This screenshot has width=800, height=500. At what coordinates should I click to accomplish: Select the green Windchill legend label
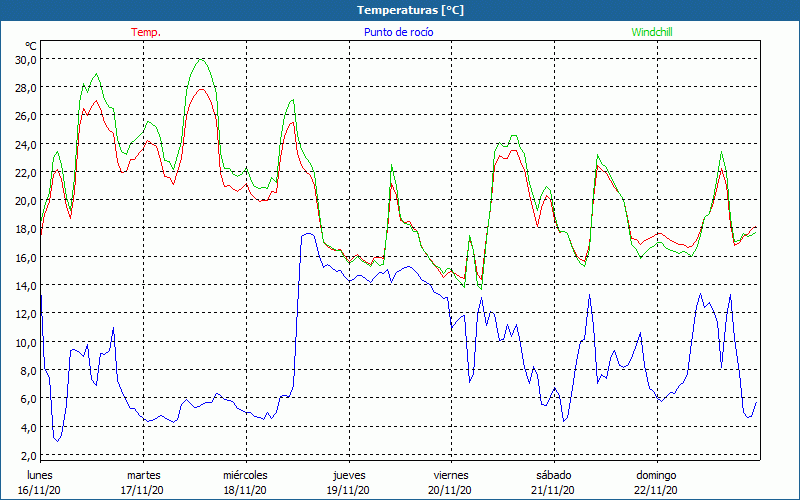click(x=652, y=32)
